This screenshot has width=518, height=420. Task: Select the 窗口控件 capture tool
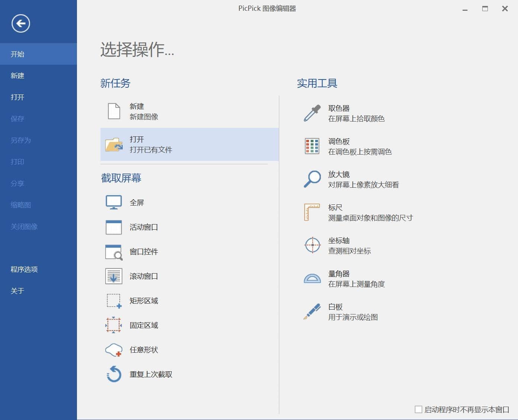143,252
